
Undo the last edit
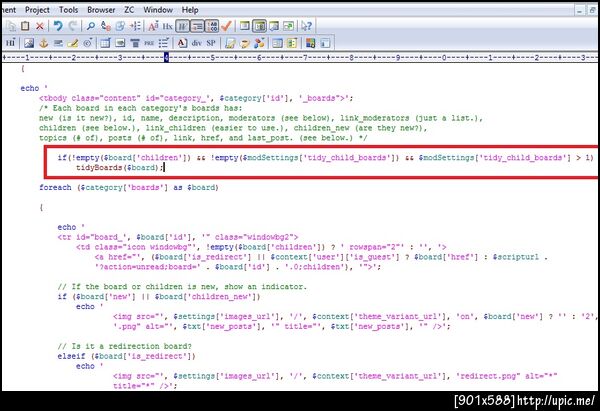[x=58, y=26]
